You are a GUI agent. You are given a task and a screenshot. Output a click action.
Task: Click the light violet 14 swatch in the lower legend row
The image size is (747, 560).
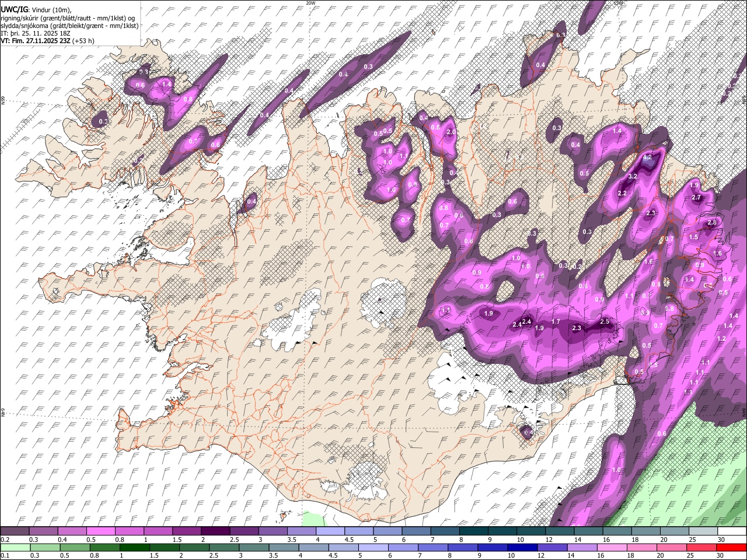[x=581, y=547]
